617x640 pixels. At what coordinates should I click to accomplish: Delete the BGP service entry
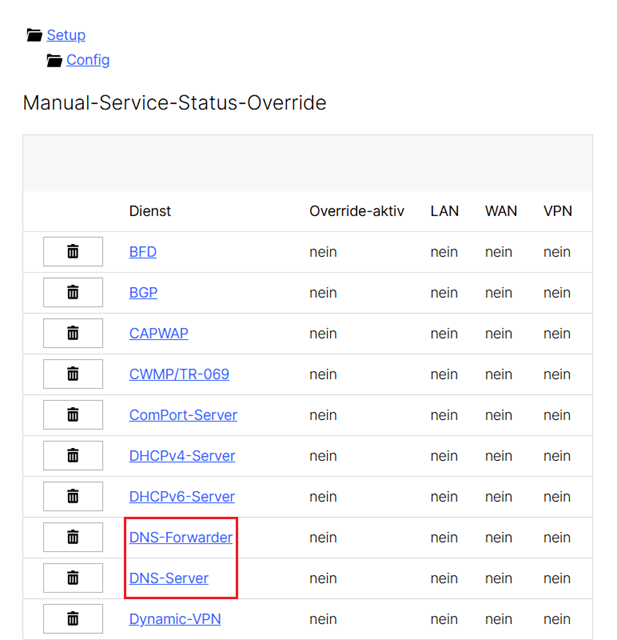click(x=73, y=293)
